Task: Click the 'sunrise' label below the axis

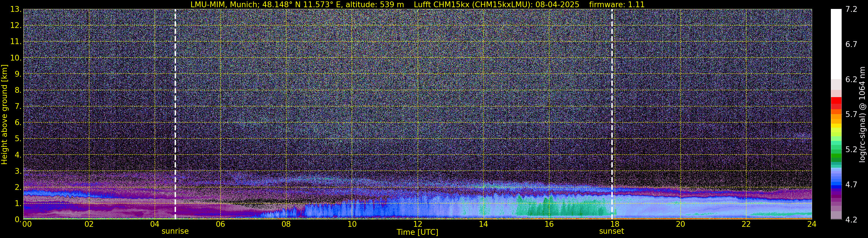Action: coord(175,231)
